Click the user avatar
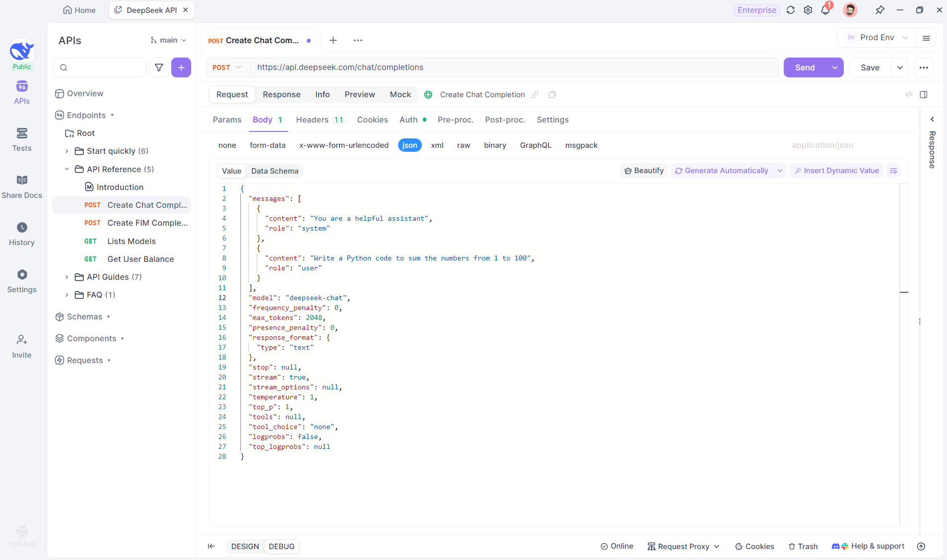This screenshot has height=560, width=947. click(850, 10)
